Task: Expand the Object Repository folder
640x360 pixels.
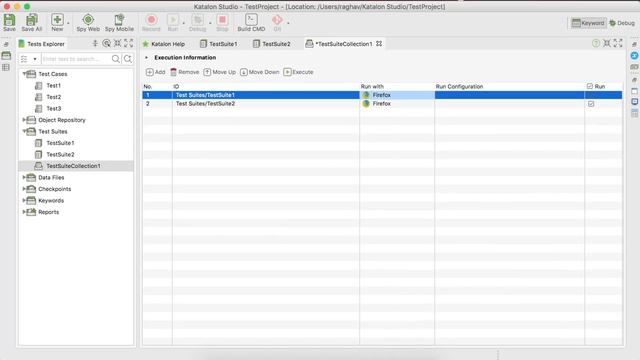Action: [24, 120]
